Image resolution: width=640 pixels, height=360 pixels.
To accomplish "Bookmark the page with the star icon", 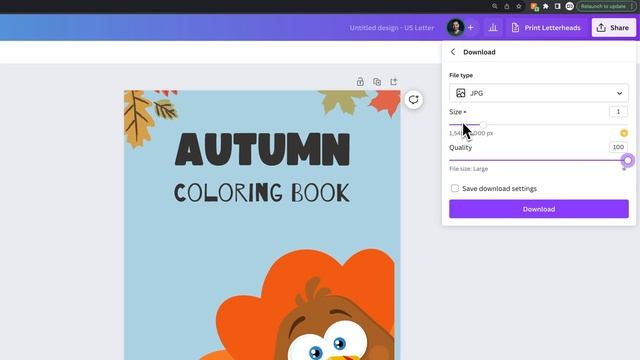I will pos(519,6).
